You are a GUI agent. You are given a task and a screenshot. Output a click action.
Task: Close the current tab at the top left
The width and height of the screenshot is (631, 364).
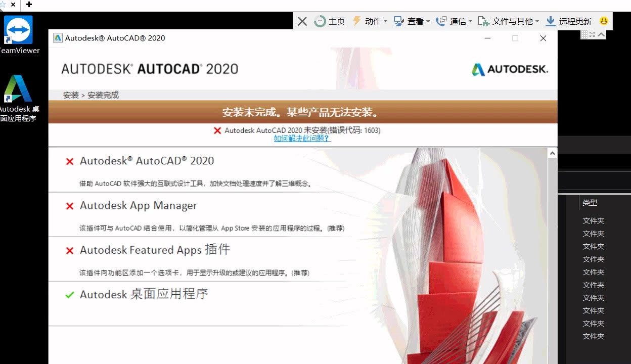pos(13,5)
